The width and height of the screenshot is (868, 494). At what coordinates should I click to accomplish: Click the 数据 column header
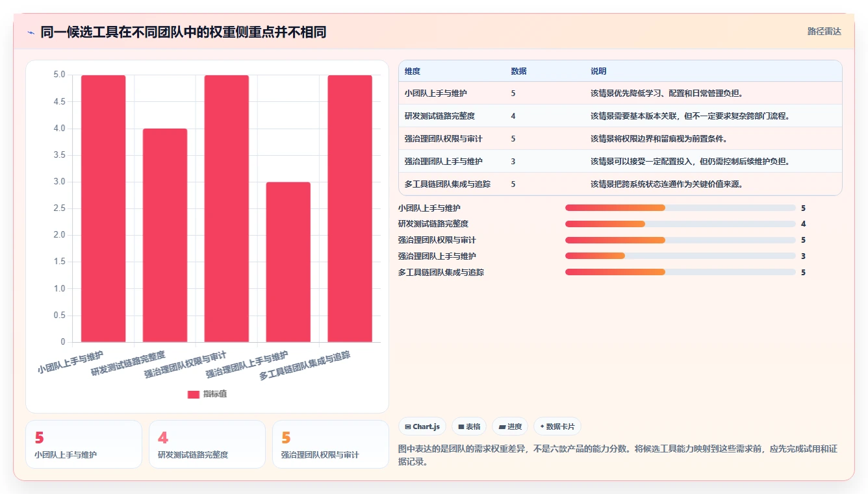tap(518, 71)
